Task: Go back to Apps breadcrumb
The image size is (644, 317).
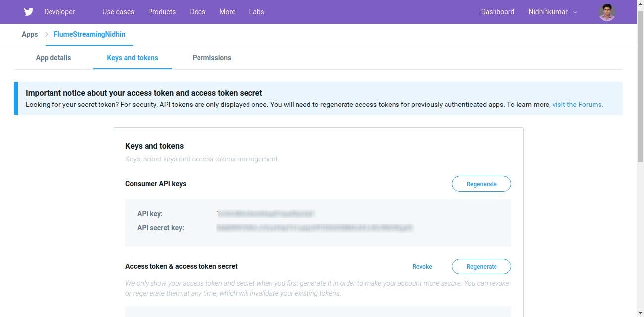Action: [x=30, y=34]
